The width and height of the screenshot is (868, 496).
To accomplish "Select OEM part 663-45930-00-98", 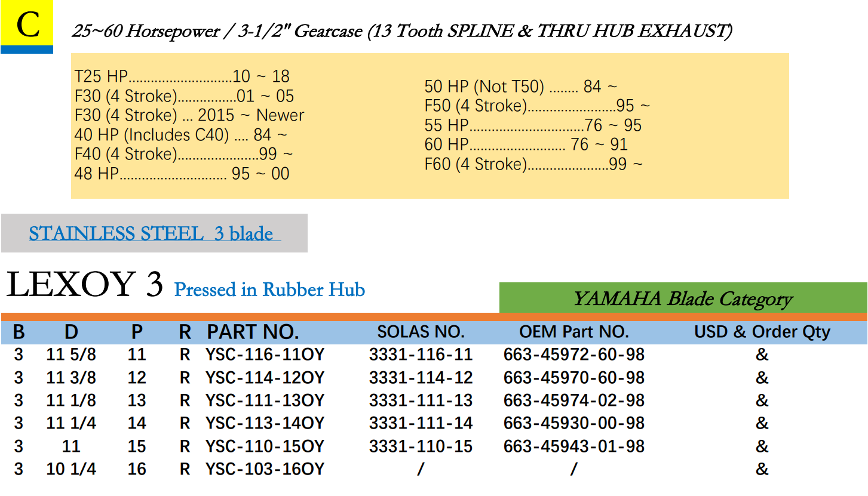I will (574, 423).
